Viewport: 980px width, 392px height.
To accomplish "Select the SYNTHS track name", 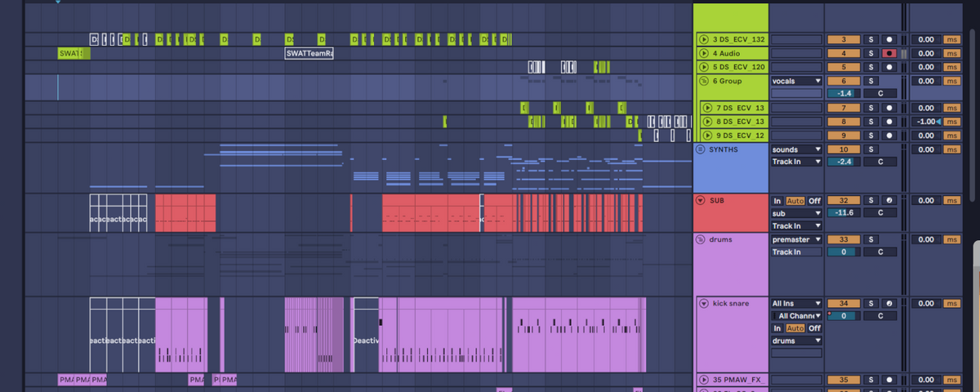I will click(723, 149).
